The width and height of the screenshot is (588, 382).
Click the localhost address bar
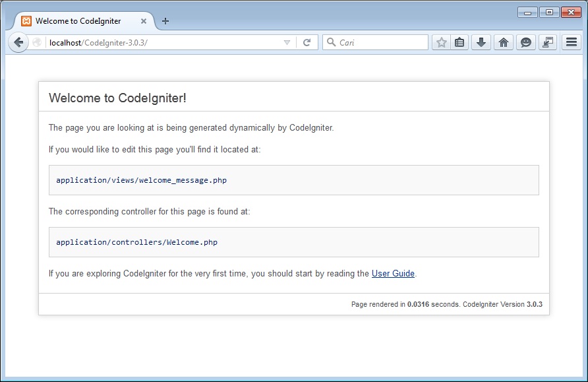tap(158, 42)
